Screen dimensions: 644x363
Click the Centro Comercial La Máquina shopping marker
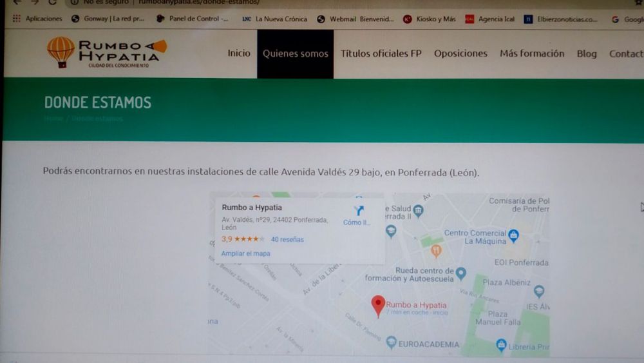(x=513, y=235)
